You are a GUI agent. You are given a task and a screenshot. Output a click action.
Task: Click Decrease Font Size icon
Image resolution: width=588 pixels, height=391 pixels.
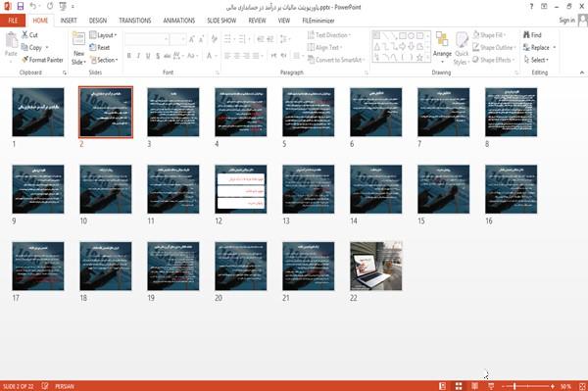pos(202,39)
